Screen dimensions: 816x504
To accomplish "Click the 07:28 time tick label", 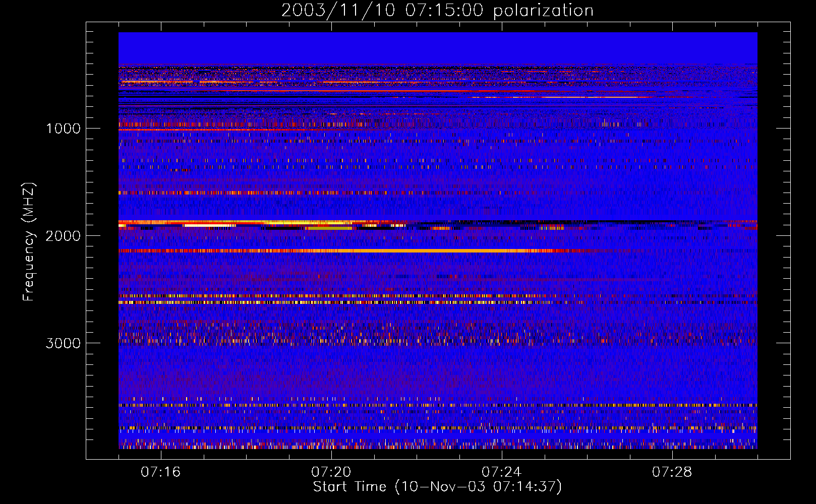I will point(672,472).
